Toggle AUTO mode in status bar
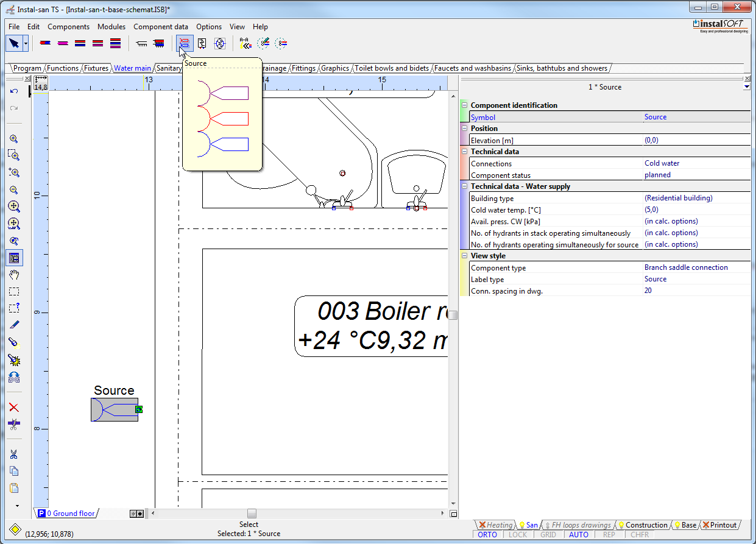This screenshot has width=756, height=544. (x=579, y=535)
